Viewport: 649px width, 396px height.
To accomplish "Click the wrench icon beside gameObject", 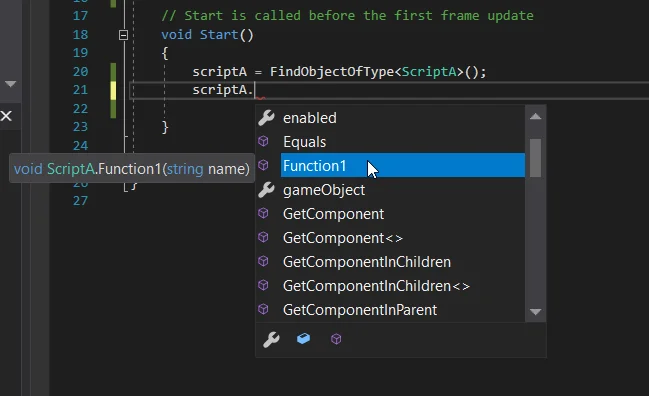I will point(266,190).
